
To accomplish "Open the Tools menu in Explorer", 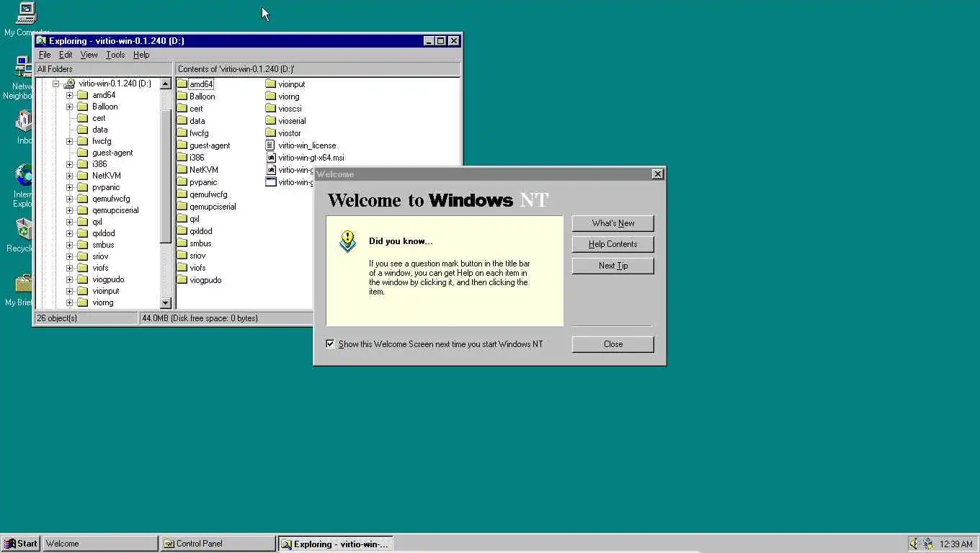I will [115, 55].
